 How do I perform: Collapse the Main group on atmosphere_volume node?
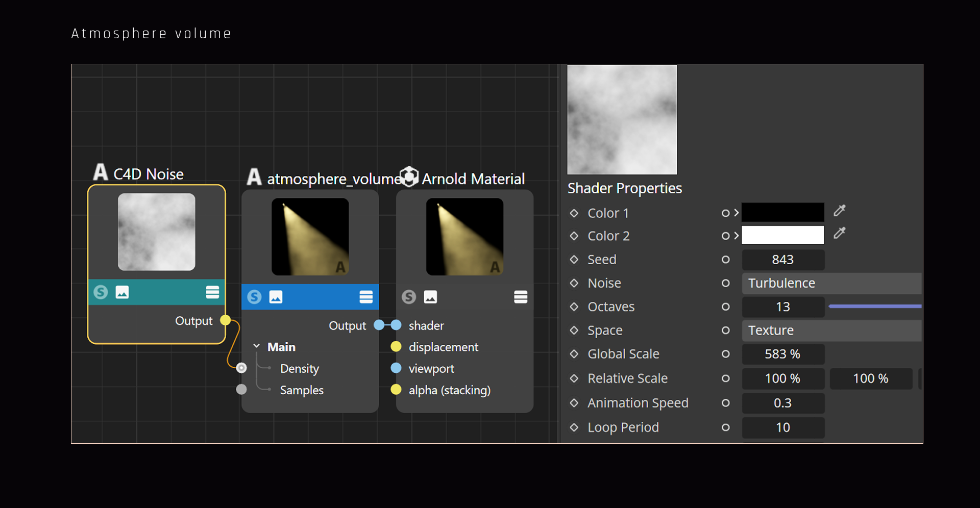(257, 346)
